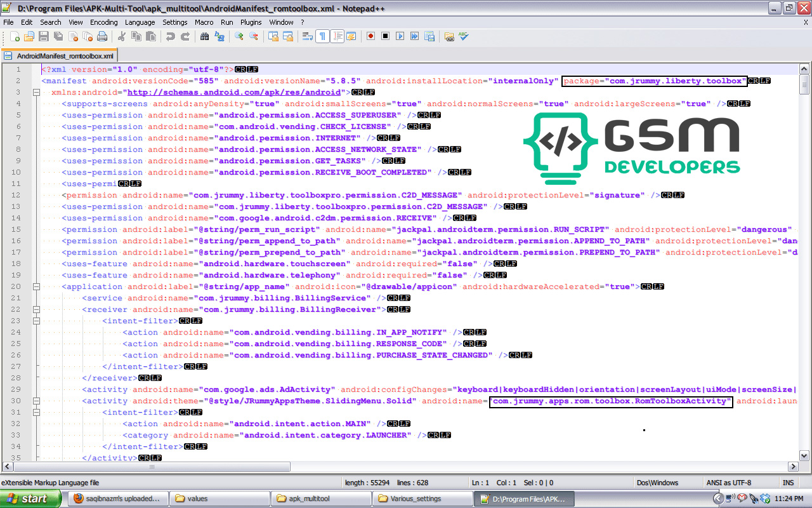Click com.jrummy.billing.BillingService text on line 21
812x508 pixels.
pos(284,298)
